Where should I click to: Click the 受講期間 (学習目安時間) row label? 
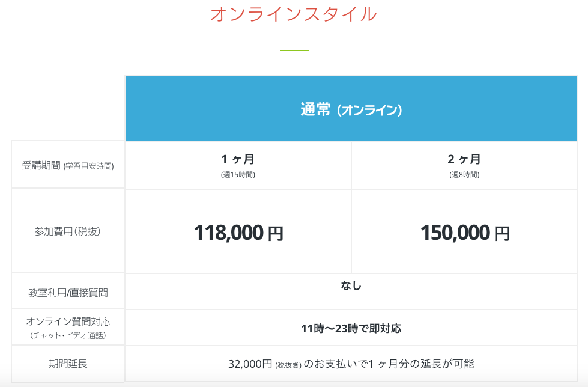[x=68, y=165]
